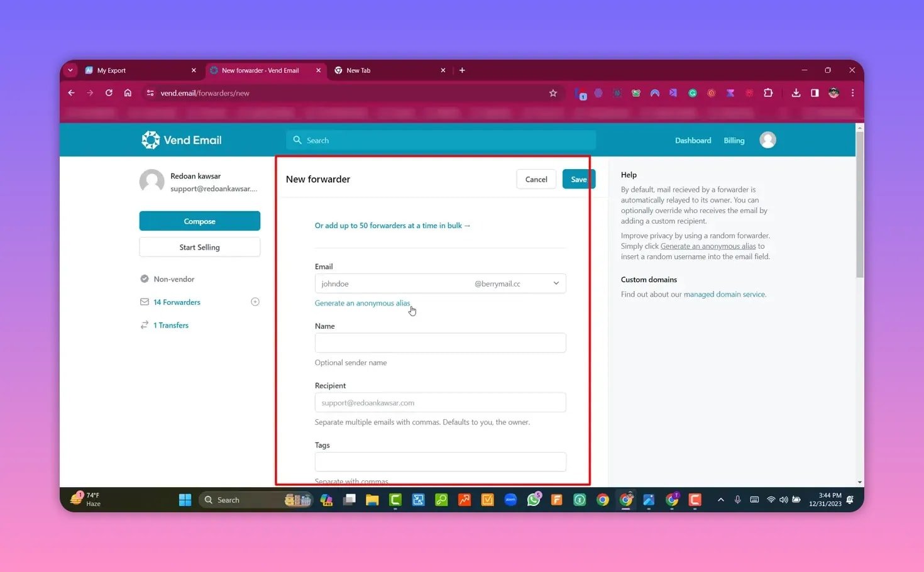Screen dimensions: 924x572
Task: Open the @berrymail.cc domain dropdown
Action: [556, 283]
